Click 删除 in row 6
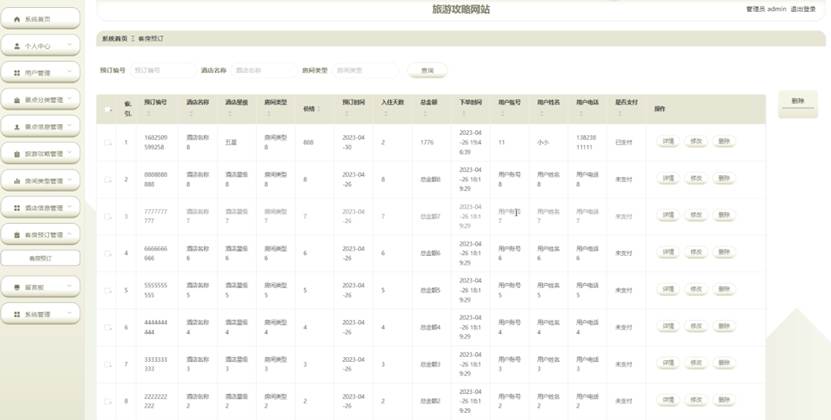This screenshot has width=831, height=420. click(x=724, y=326)
